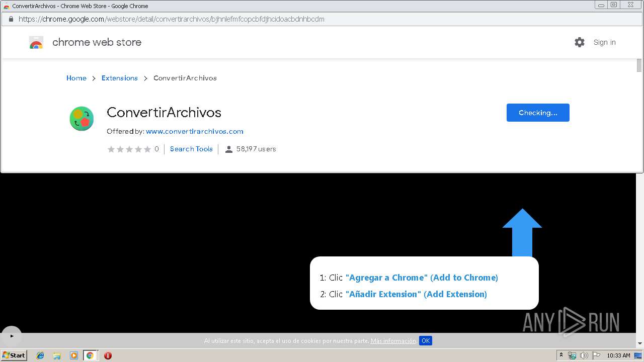Click the address bar URL
This screenshot has height=362, width=644.
pyautogui.click(x=171, y=19)
